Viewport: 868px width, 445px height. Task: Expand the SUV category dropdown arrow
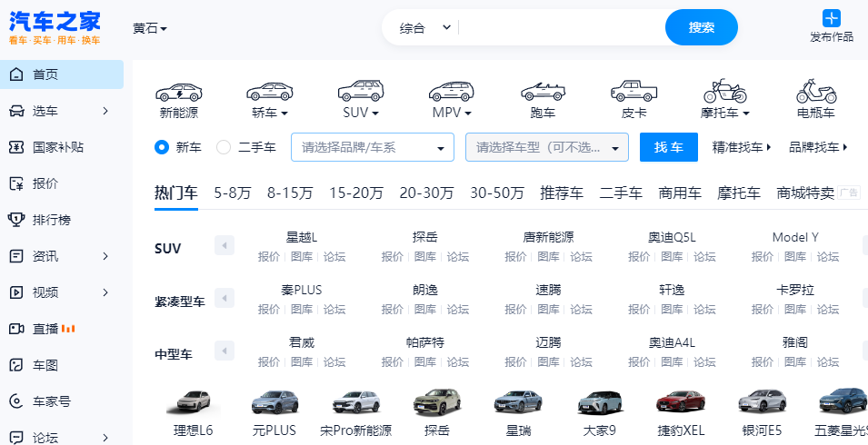click(x=375, y=114)
